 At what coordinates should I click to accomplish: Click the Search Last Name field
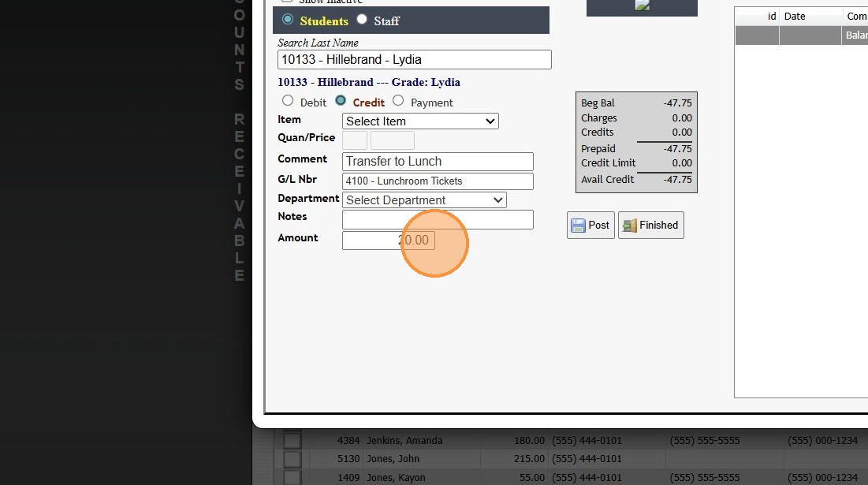(x=414, y=60)
